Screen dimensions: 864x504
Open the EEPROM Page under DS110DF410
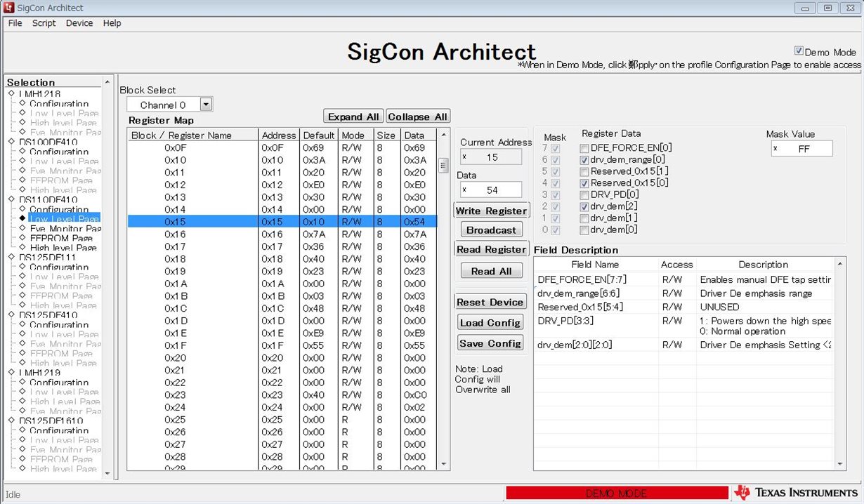point(61,238)
